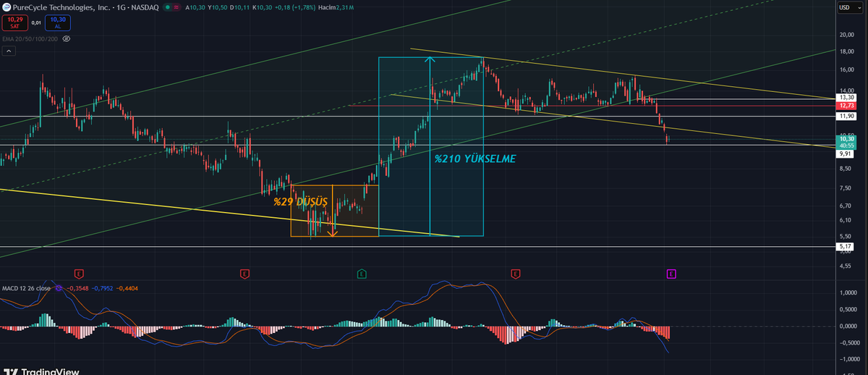Viewport: 868px width, 375px height.
Task: Click the first red earnings E marker
Action: (79, 274)
